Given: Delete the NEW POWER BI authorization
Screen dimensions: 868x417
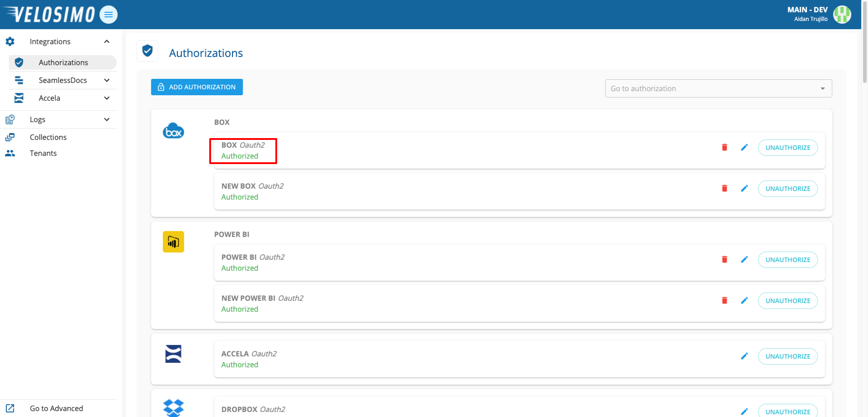Looking at the screenshot, I should (x=724, y=300).
